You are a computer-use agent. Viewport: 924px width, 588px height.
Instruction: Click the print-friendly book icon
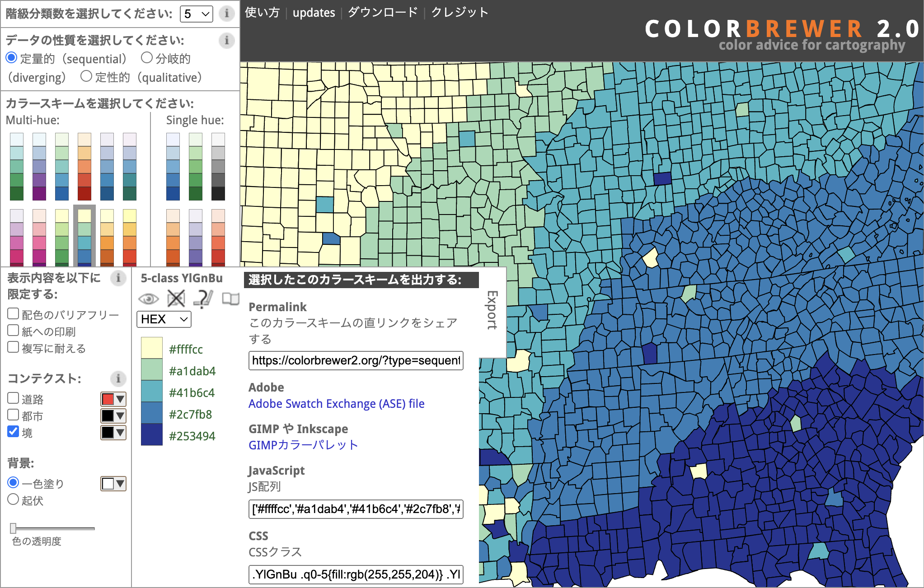230,299
